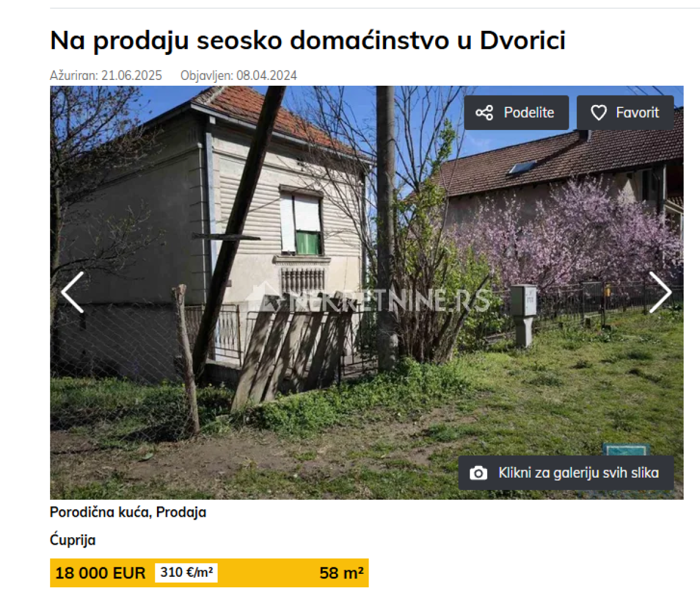The height and width of the screenshot is (596, 700).
Task: Open gallery via Klikni za galeriju svih slika
Action: pyautogui.click(x=578, y=473)
